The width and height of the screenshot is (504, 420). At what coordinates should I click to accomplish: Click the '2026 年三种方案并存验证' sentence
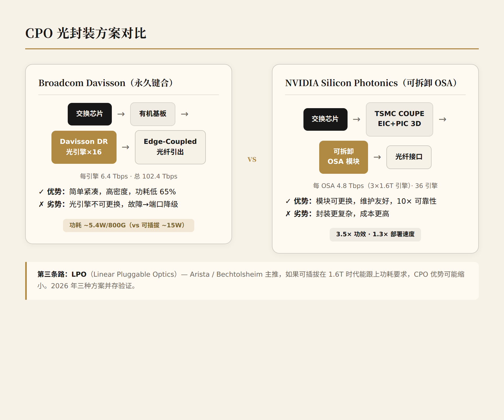click(x=93, y=286)
